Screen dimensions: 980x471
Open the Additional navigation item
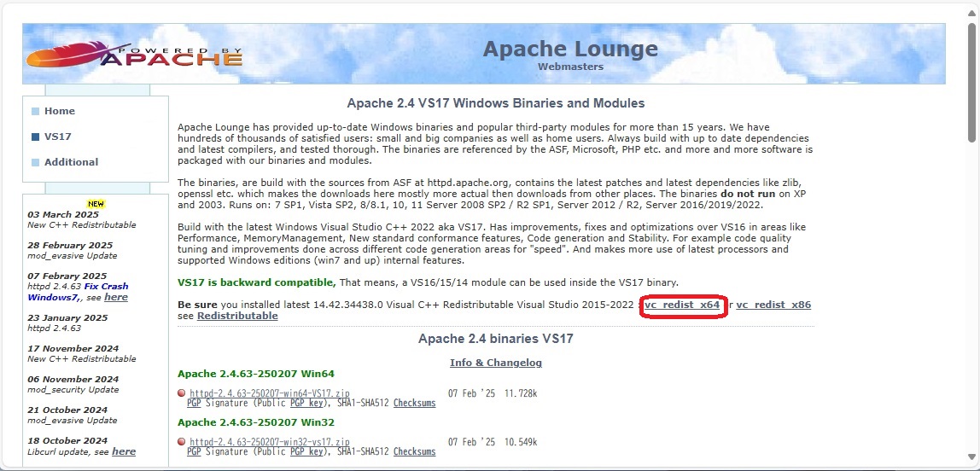click(71, 162)
